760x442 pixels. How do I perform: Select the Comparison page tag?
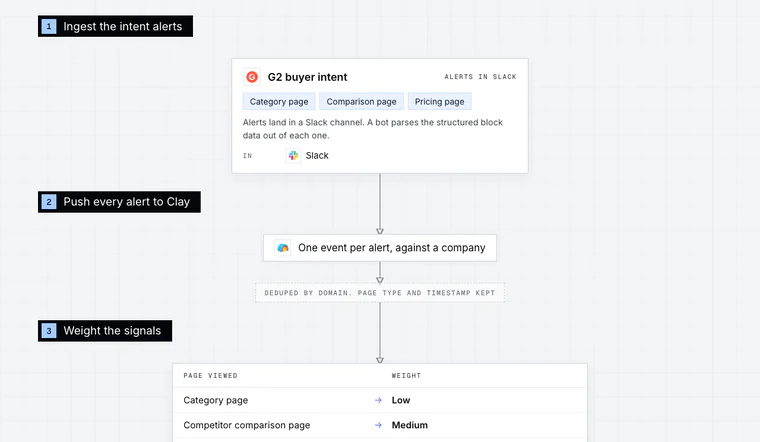tap(361, 102)
